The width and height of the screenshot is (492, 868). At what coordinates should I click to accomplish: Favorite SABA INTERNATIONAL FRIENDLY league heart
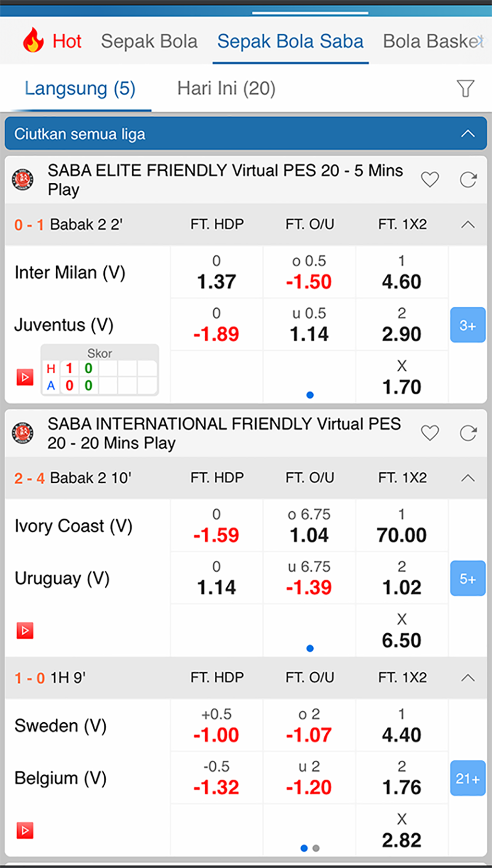pyautogui.click(x=430, y=433)
